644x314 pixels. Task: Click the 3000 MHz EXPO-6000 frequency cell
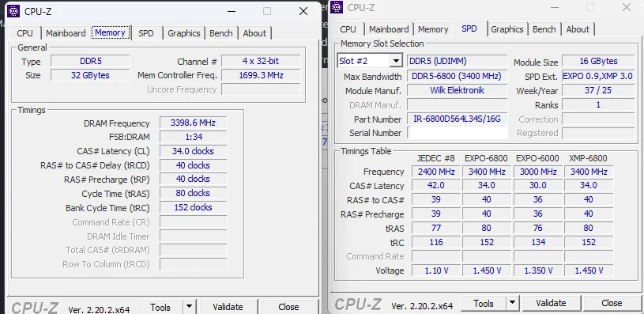pos(537,172)
